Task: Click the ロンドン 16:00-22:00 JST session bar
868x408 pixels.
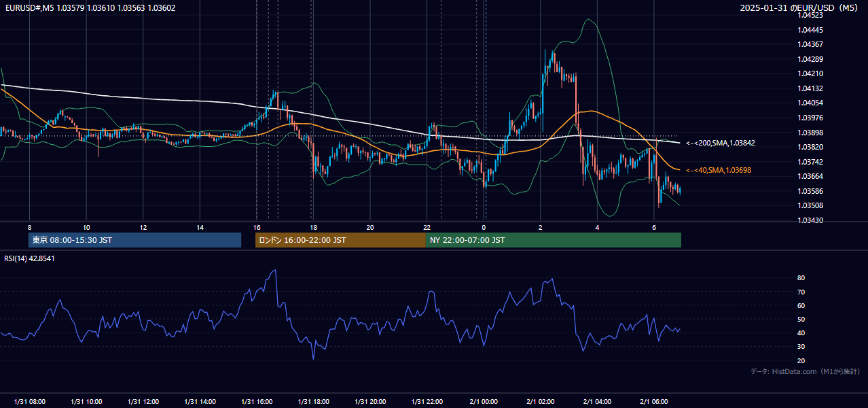Action: [340, 240]
